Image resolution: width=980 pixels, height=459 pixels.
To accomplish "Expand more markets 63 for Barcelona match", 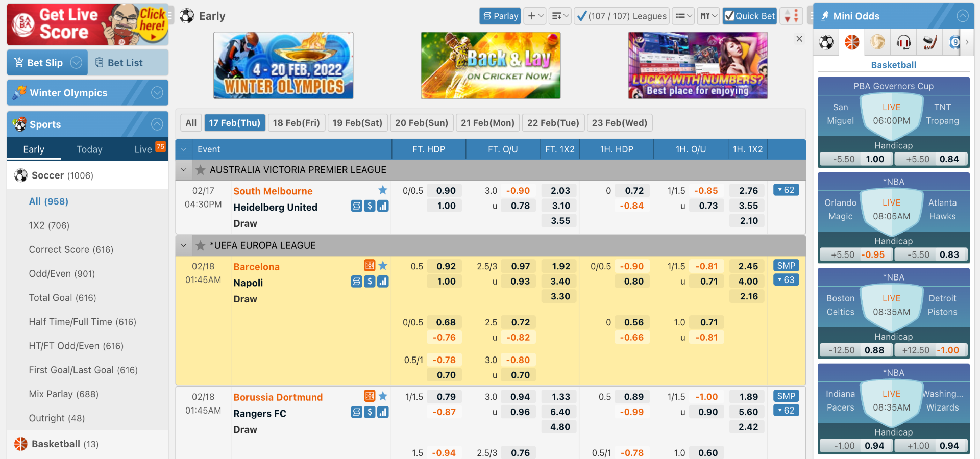I will pyautogui.click(x=786, y=280).
